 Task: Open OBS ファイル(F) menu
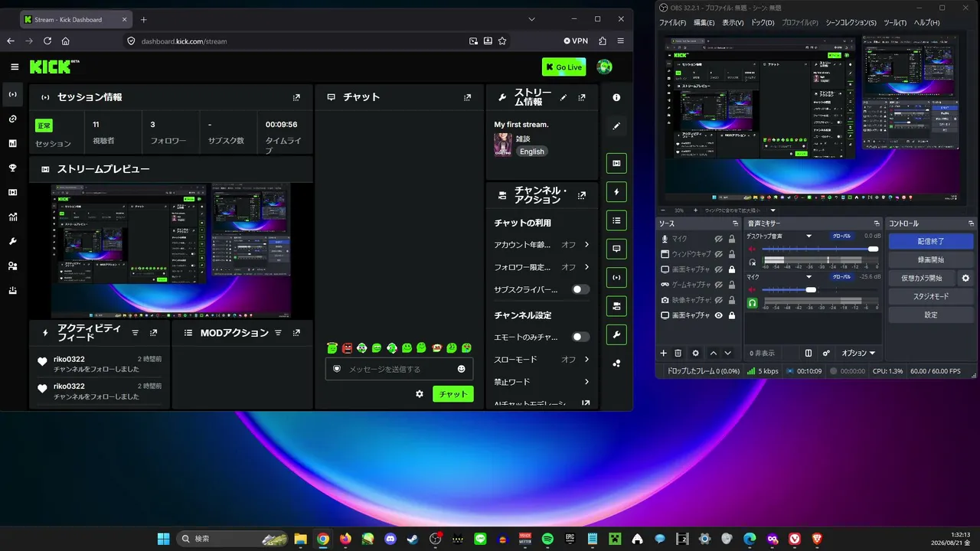point(673,23)
